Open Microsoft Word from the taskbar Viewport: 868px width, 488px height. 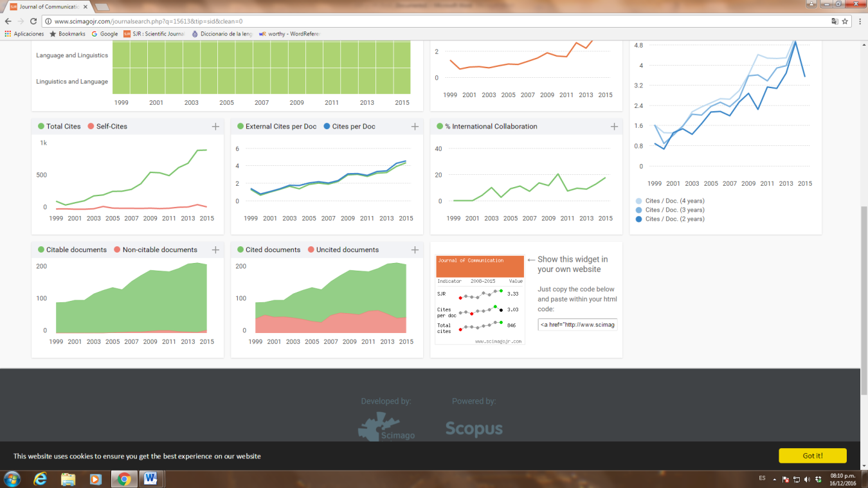click(150, 479)
